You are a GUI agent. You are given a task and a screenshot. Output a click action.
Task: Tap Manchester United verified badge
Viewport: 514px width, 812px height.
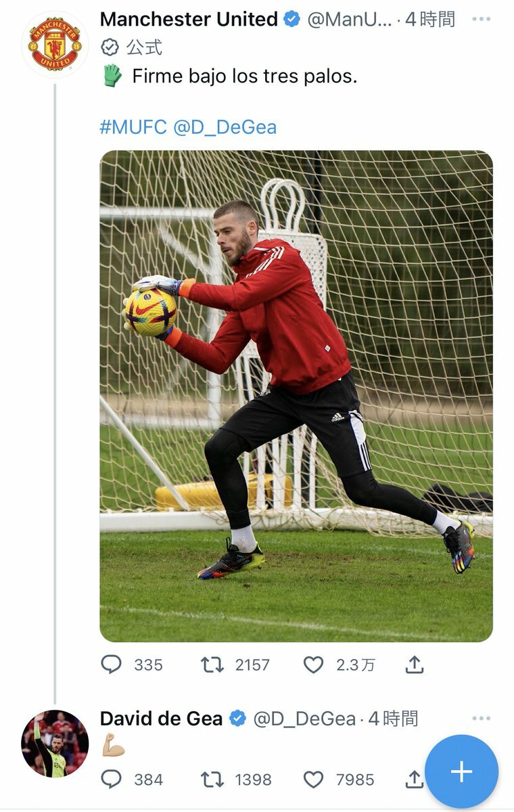click(x=292, y=20)
